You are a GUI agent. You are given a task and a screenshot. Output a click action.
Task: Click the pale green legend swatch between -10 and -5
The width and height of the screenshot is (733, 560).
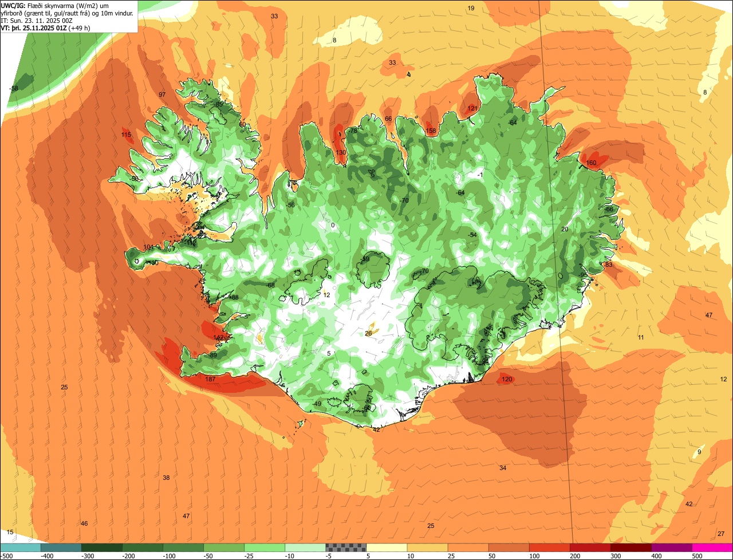(x=305, y=547)
